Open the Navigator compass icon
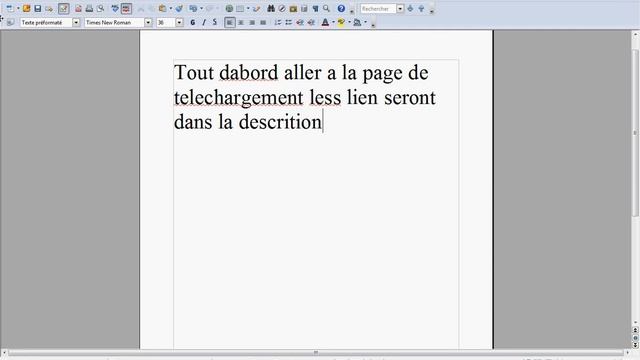The width and height of the screenshot is (640, 360). point(282,9)
